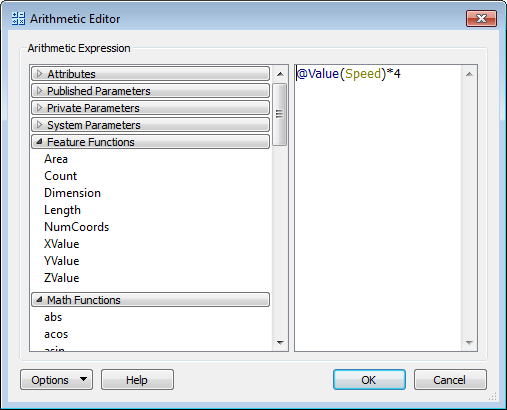Pick the Length function from list
507x410 pixels.
point(62,210)
